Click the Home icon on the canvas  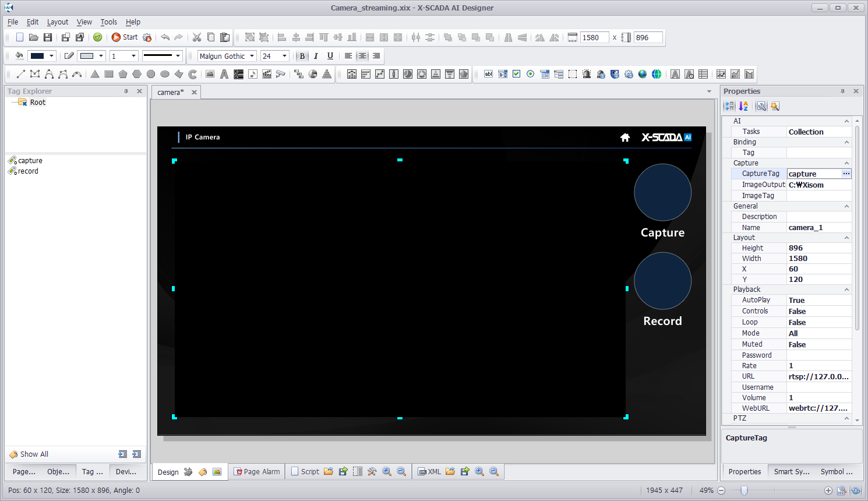pyautogui.click(x=625, y=137)
